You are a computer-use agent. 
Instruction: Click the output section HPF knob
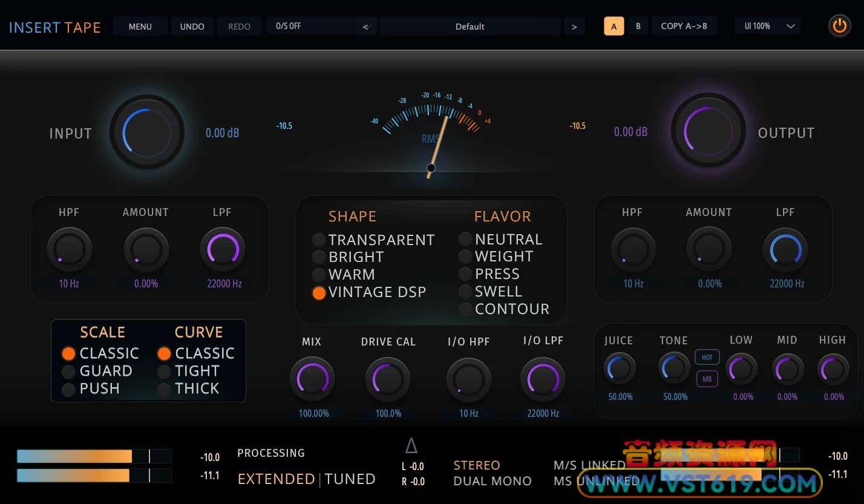click(x=633, y=249)
